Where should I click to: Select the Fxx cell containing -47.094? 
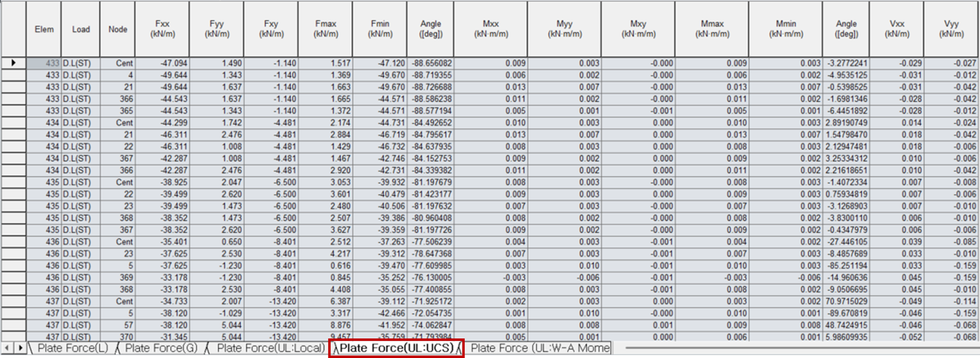tap(162, 63)
